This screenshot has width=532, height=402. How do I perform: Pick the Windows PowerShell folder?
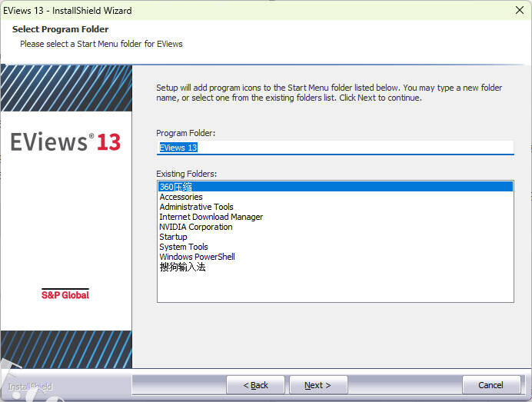pos(197,257)
